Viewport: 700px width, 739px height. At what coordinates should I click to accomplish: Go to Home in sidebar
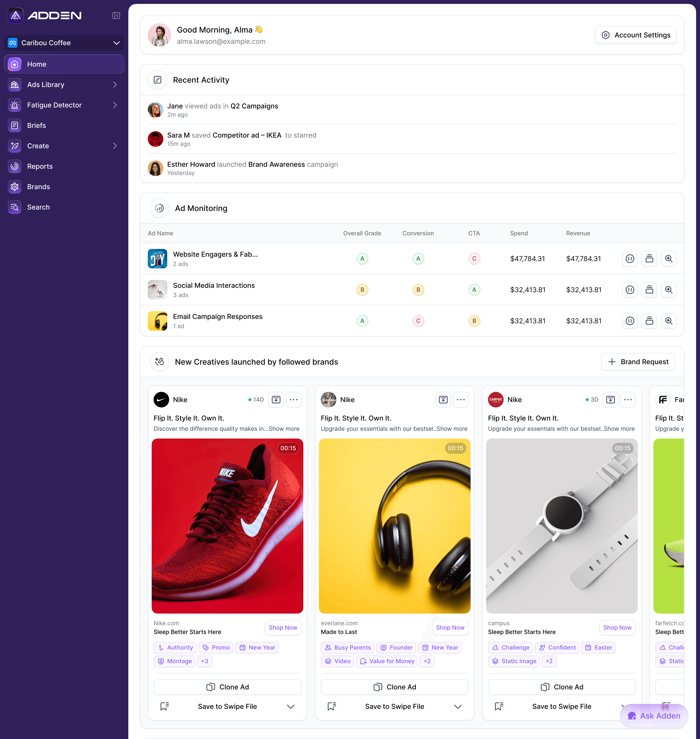pyautogui.click(x=64, y=64)
